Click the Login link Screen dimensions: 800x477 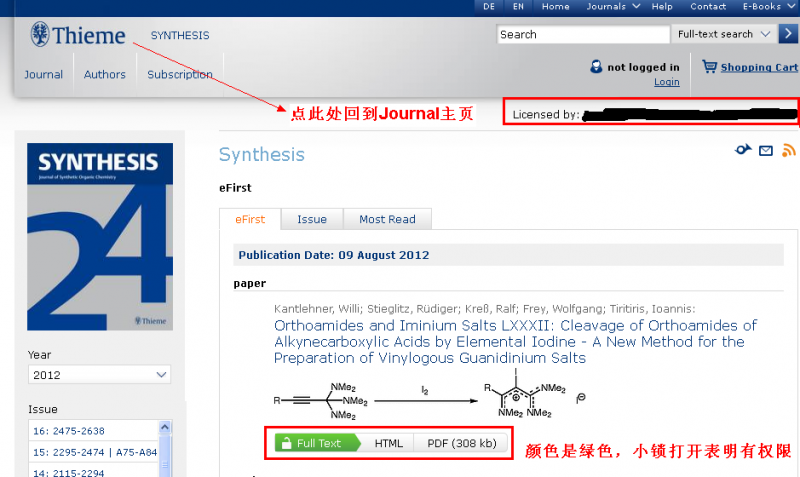coord(667,82)
